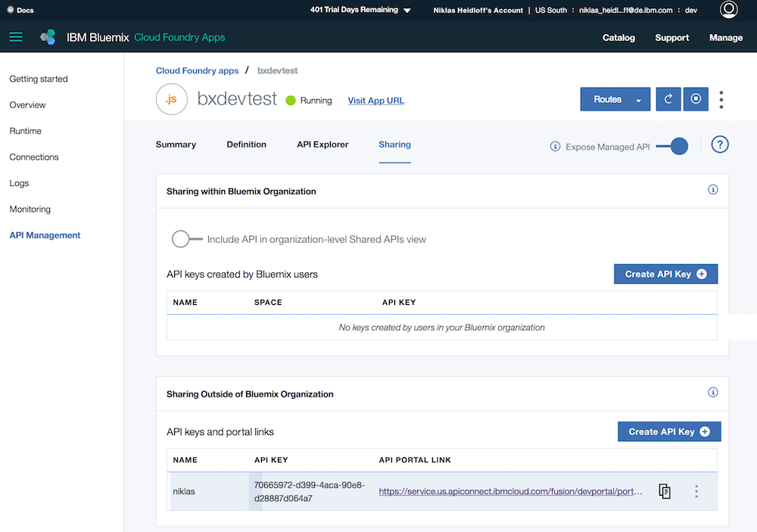Open more options for the niklas key
Viewport: 757px width, 532px height.
(x=696, y=491)
